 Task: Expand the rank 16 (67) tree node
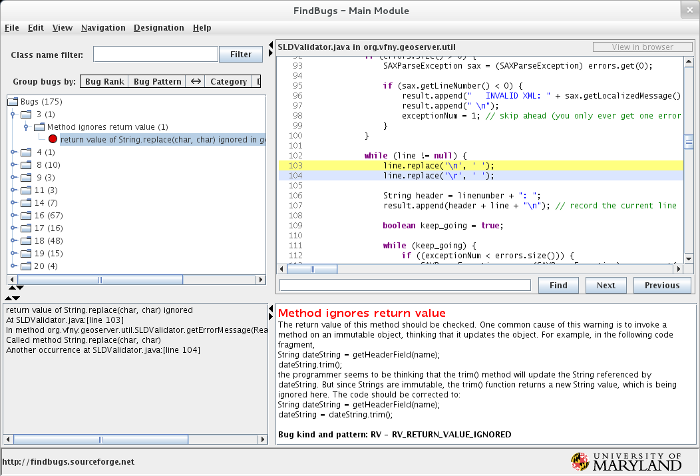13,215
